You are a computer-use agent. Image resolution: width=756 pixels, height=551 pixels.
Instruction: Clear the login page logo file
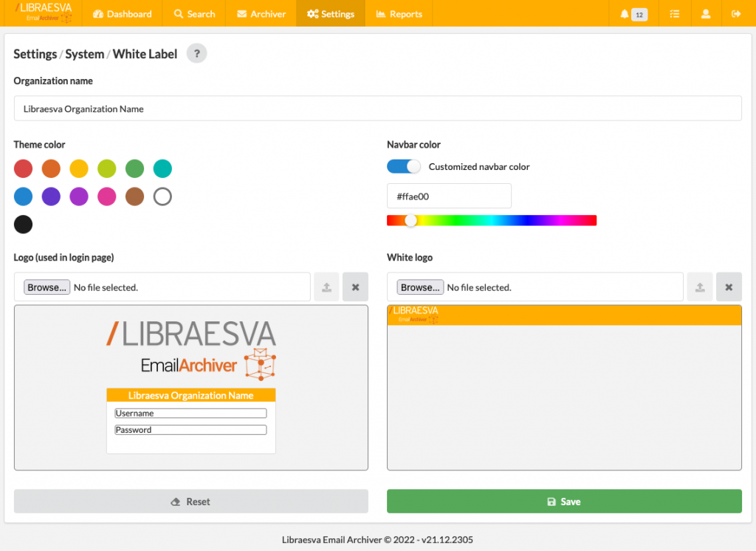355,287
